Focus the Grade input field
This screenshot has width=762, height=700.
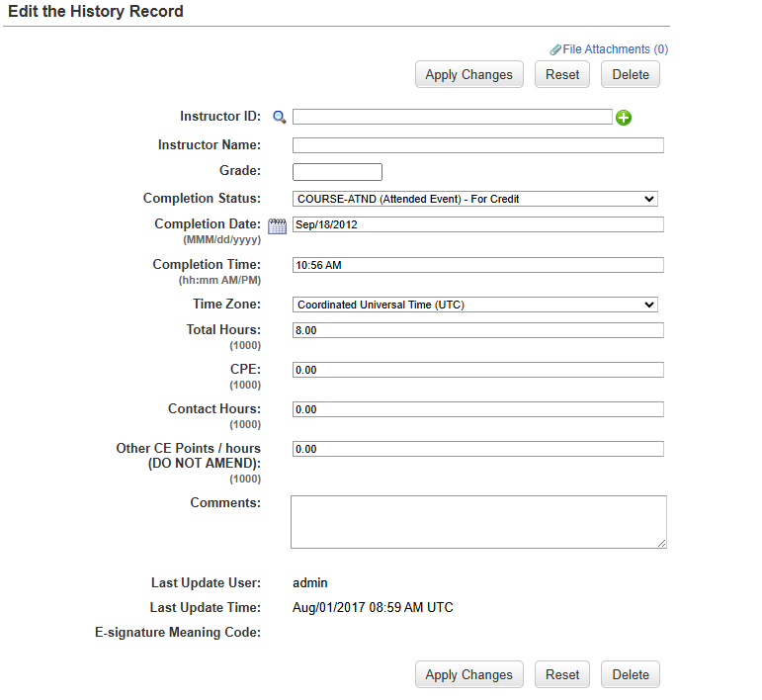337,172
